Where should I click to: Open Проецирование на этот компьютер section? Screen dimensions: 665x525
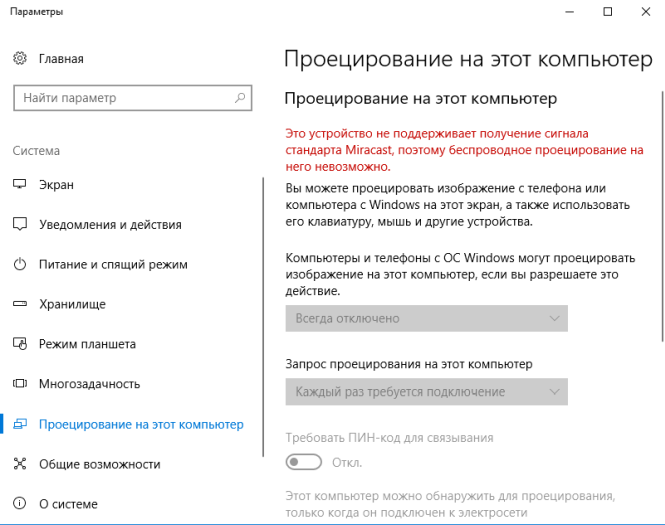140,424
